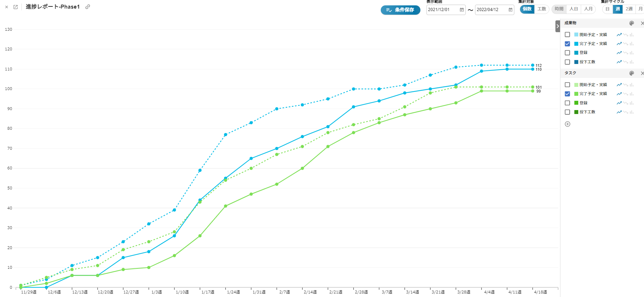Click the 進捗レポート-Phase1 title
644x297 pixels.
(x=53, y=7)
